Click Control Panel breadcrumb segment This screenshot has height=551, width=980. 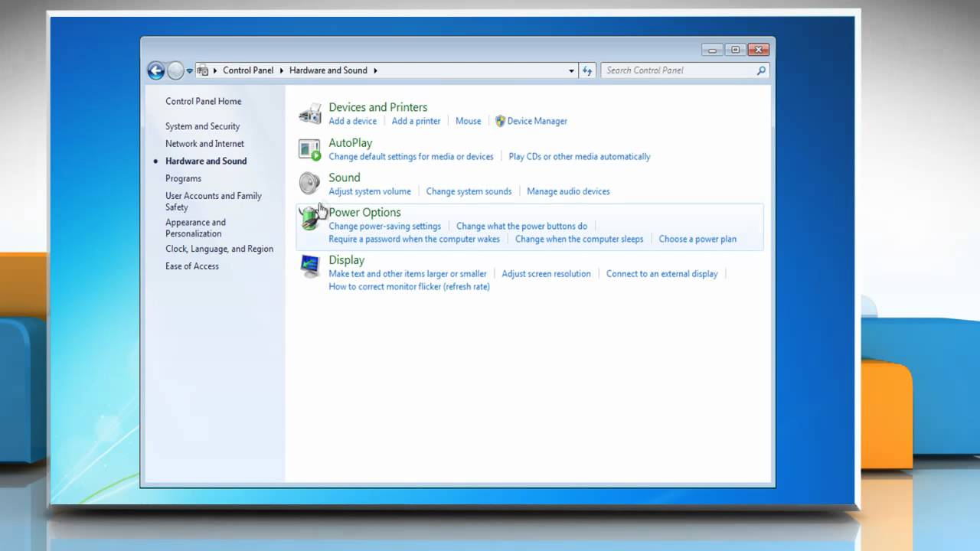pyautogui.click(x=248, y=70)
